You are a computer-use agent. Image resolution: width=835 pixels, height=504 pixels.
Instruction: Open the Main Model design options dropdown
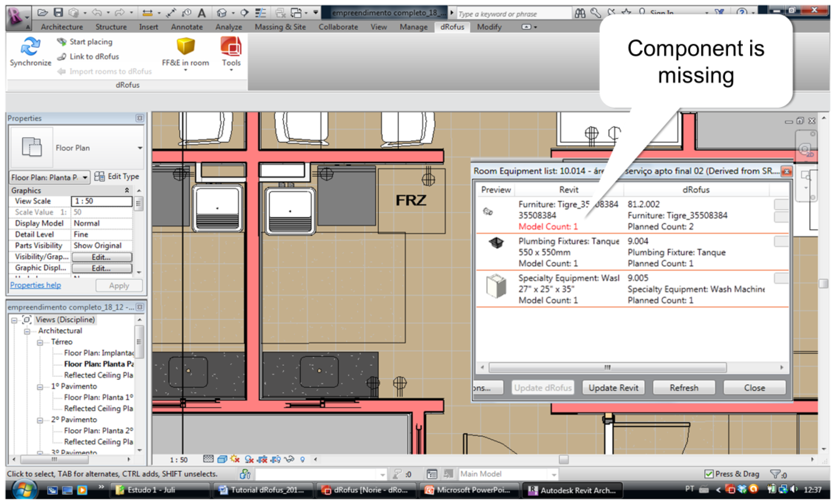tap(554, 475)
